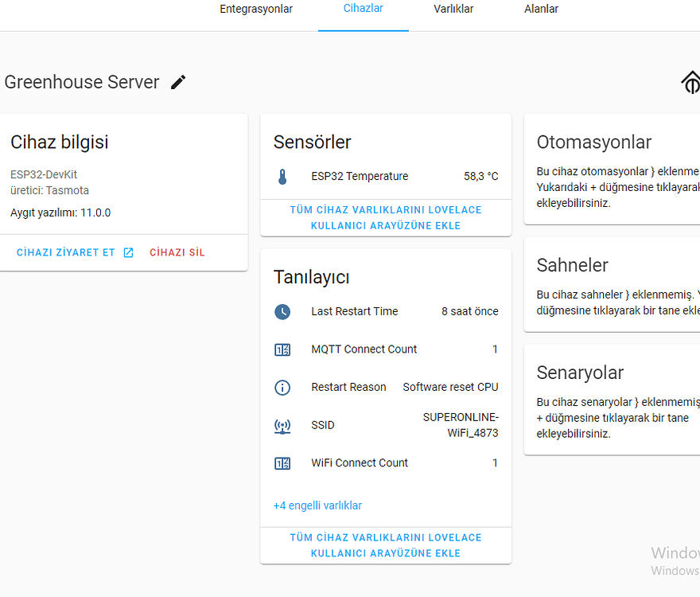Click the info icon beside Restart Reason
Image resolution: width=700 pixels, height=597 pixels.
tap(282, 388)
